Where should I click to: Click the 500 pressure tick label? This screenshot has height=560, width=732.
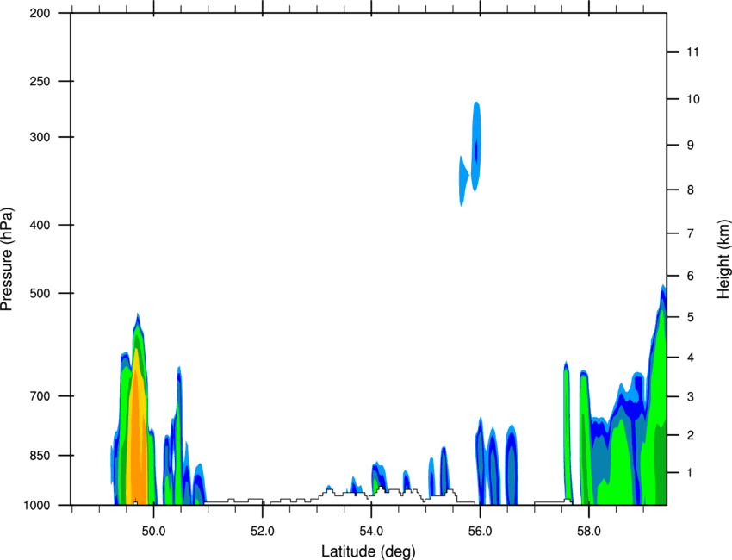[40, 293]
